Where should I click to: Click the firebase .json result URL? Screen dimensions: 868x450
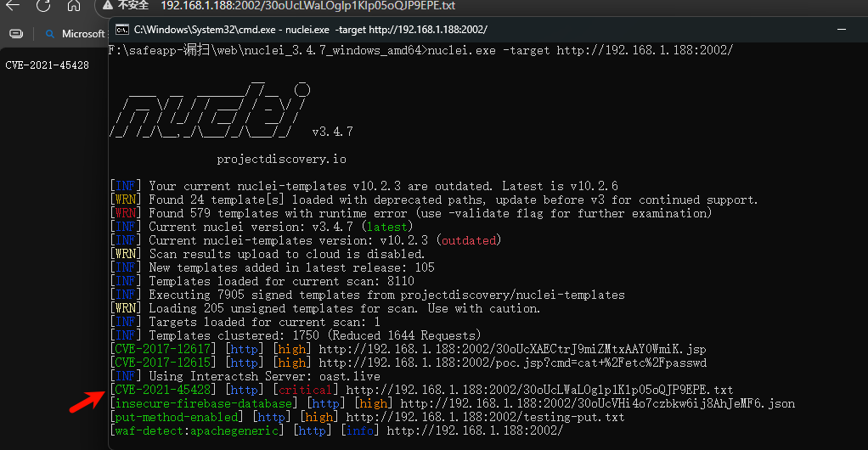pos(598,403)
